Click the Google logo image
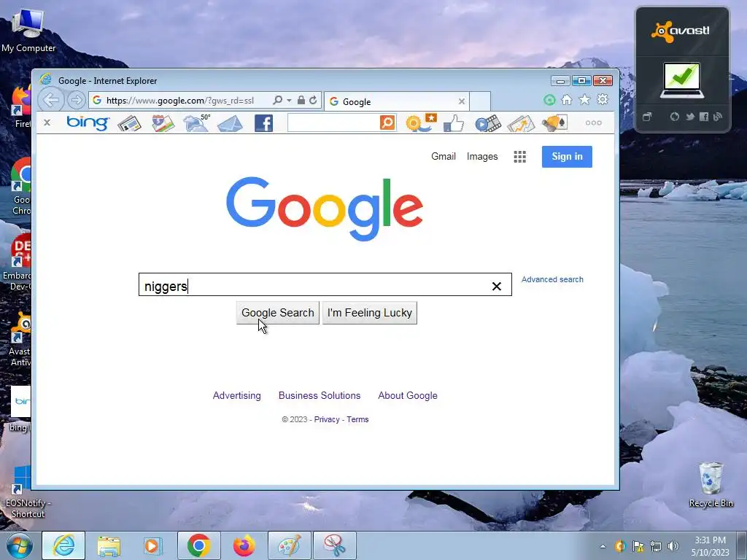 pyautogui.click(x=325, y=209)
